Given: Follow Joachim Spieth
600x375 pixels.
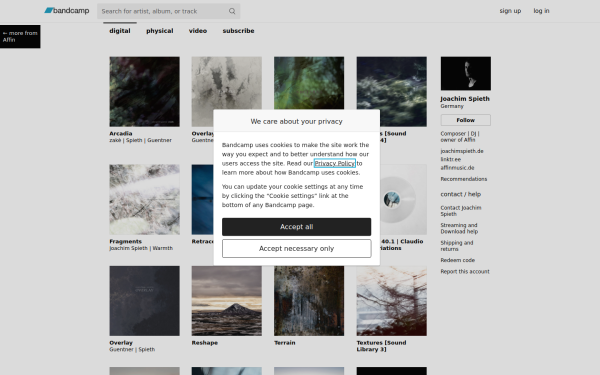Looking at the screenshot, I should click(465, 120).
